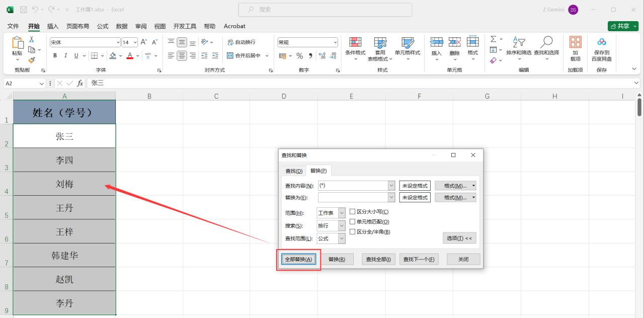Open the 数据 ribbon tab
This screenshot has width=644, height=318.
tap(122, 26)
